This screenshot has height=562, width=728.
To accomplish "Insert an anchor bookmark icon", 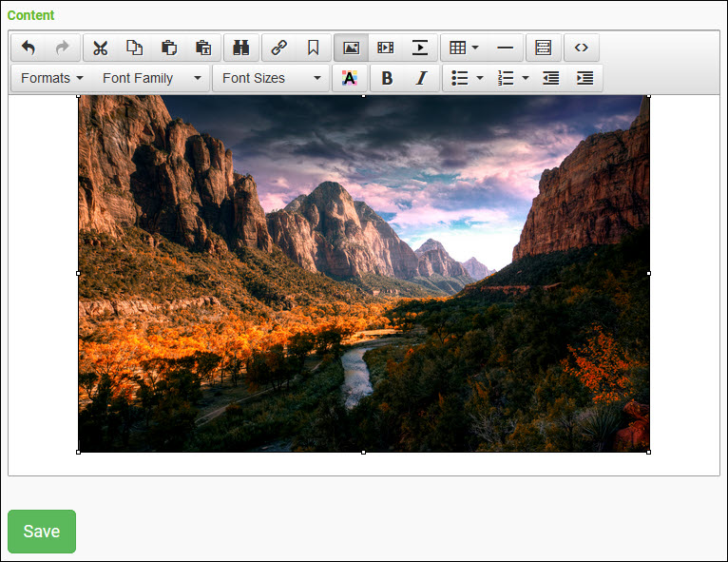I will pos(314,48).
